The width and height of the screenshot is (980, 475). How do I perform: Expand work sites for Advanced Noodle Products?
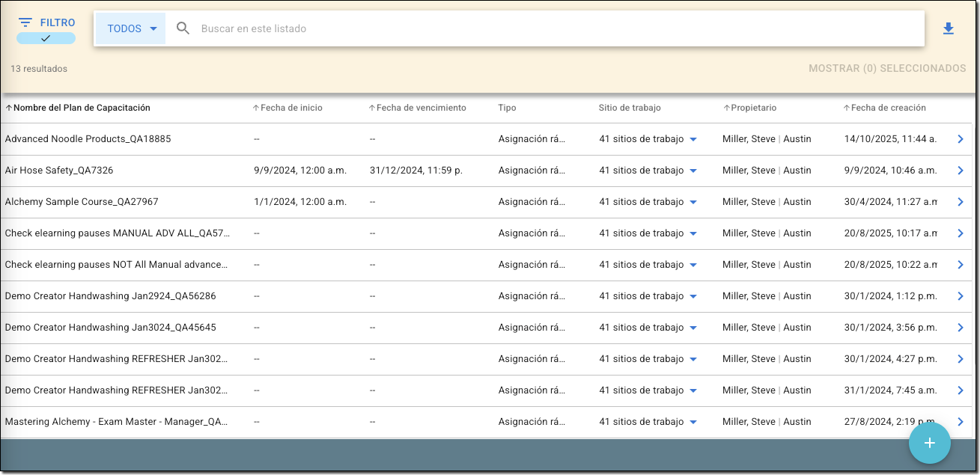pos(693,140)
